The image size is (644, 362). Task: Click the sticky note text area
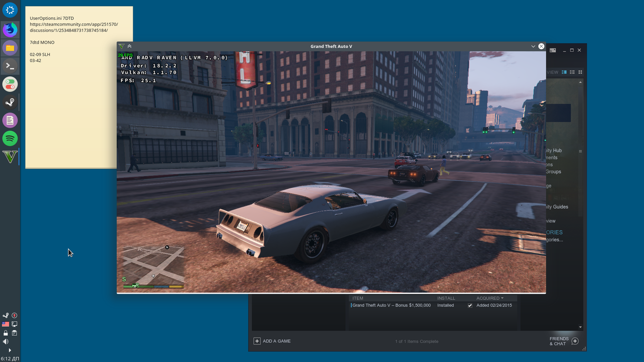click(x=79, y=87)
